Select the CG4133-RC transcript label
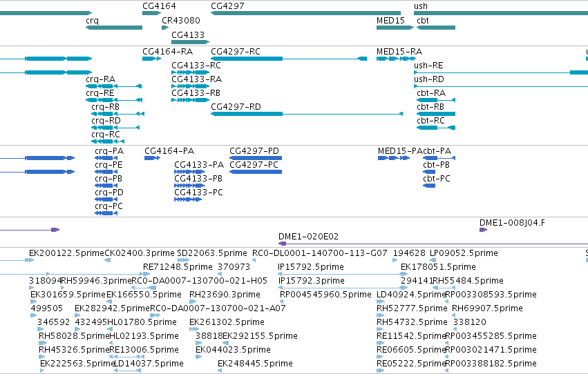 pyautogui.click(x=196, y=65)
